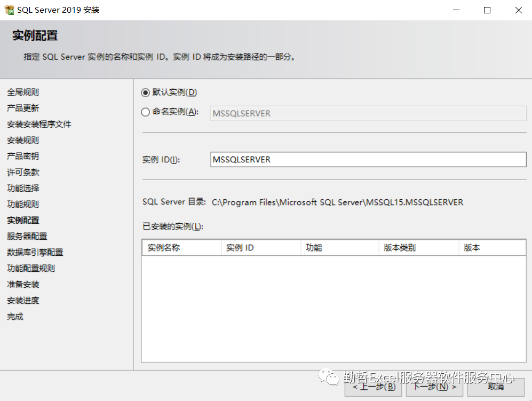
Task: Click the disabled named instance MSSQLSERVER field
Action: click(368, 113)
